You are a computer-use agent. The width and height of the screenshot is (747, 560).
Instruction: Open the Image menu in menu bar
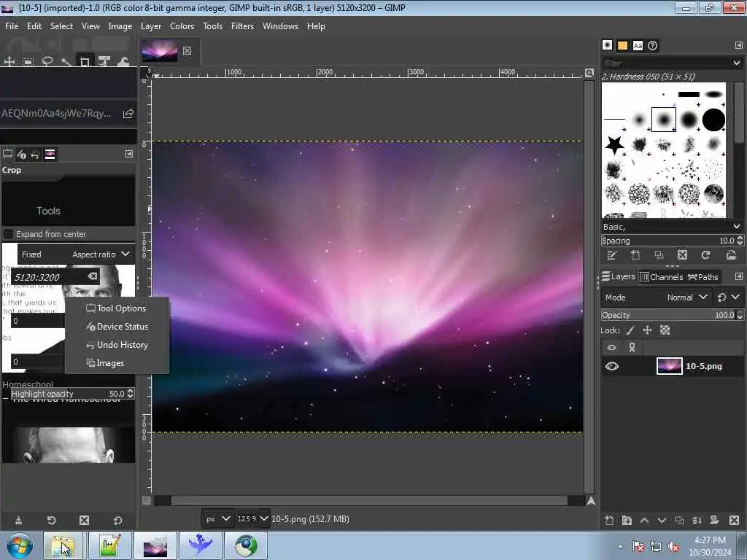(x=120, y=26)
